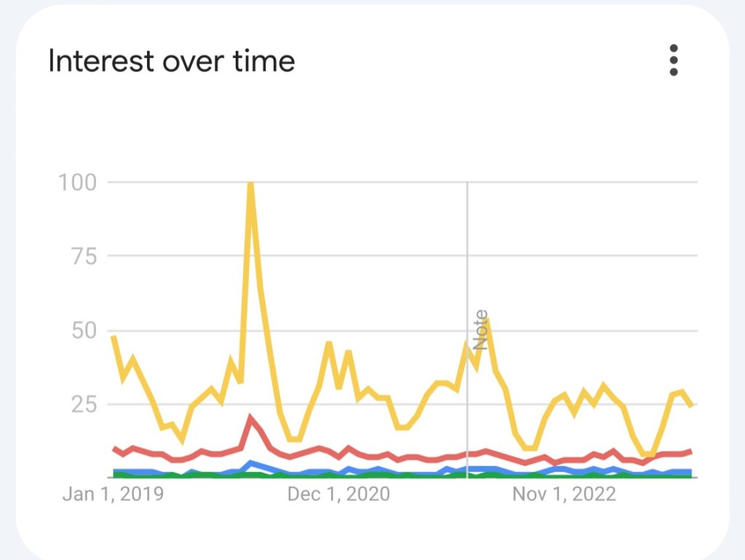Click the "Interest over time" heading
Screen dimensions: 745x560
click(x=172, y=61)
